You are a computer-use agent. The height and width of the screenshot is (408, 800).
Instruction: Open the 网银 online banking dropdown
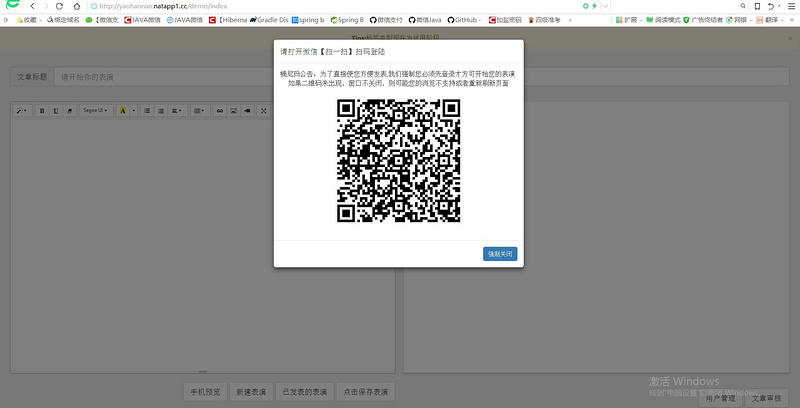(739, 20)
